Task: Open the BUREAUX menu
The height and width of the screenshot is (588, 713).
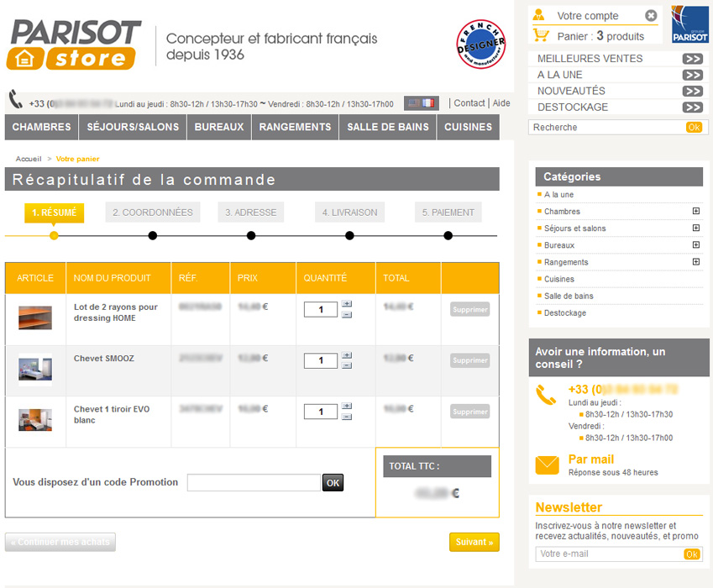Action: [219, 127]
